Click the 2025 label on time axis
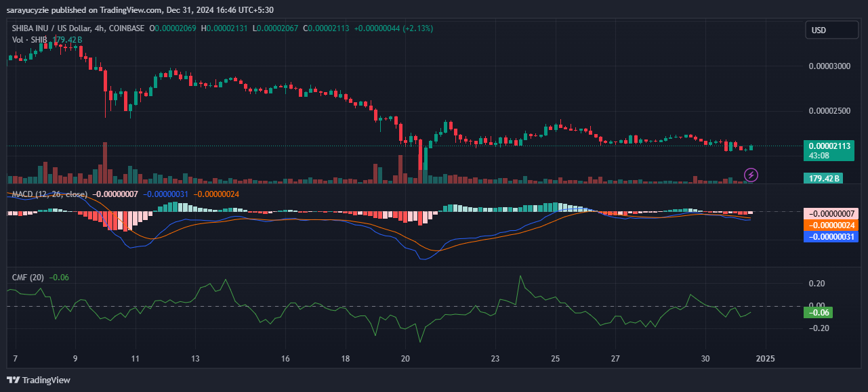 [x=766, y=358]
